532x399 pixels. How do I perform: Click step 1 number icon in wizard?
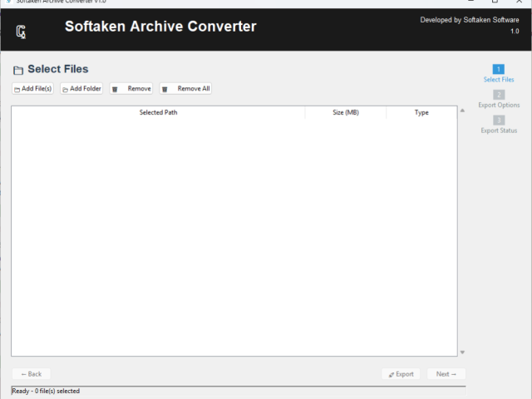pyautogui.click(x=499, y=69)
